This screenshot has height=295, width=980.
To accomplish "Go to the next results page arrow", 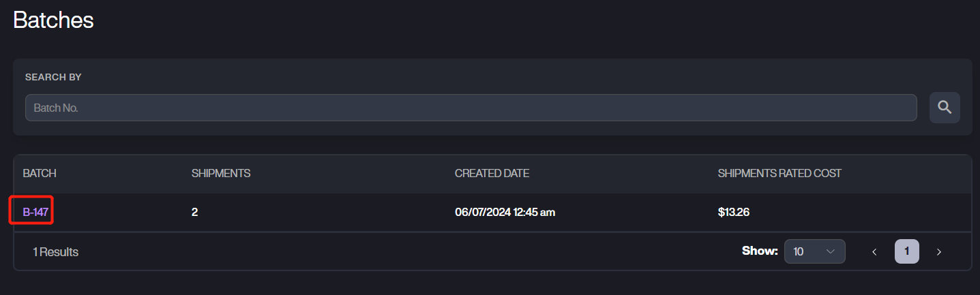I will [x=939, y=252].
